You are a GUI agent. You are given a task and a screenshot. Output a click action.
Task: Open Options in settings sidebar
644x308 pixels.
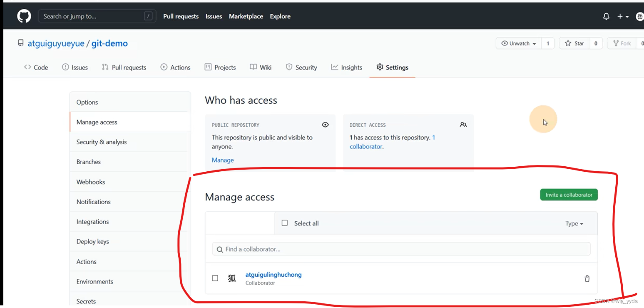[x=130, y=102]
